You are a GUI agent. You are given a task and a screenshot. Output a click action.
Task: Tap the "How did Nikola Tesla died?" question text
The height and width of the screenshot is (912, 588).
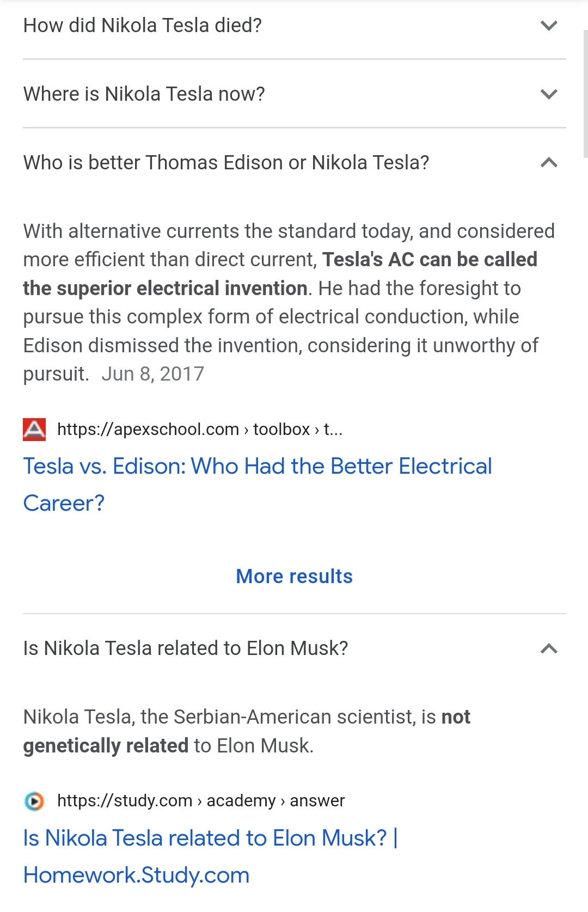[143, 26]
